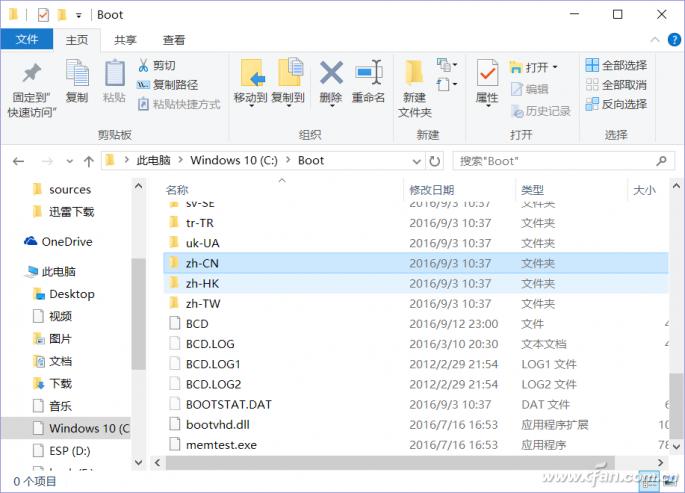Open recent locations dropdown arrow
The image size is (685, 493).
(69, 162)
